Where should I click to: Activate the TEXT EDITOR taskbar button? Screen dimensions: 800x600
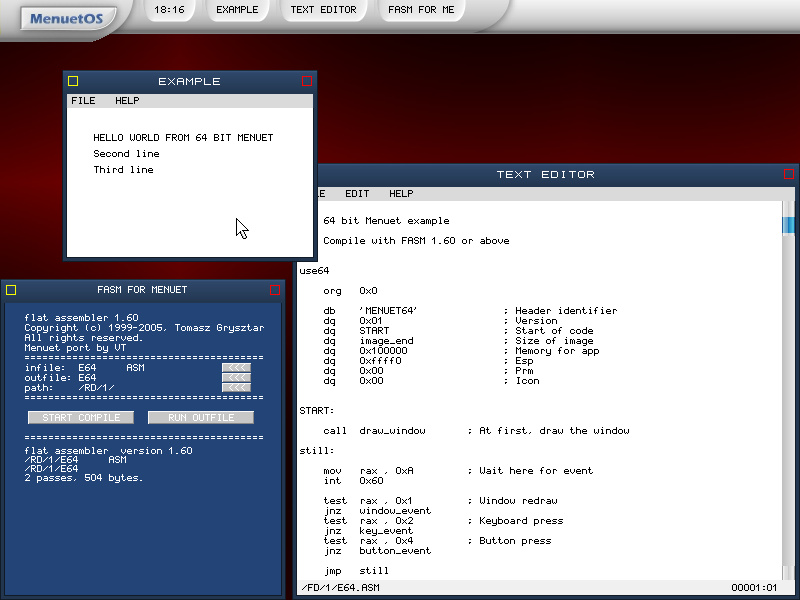click(x=323, y=10)
